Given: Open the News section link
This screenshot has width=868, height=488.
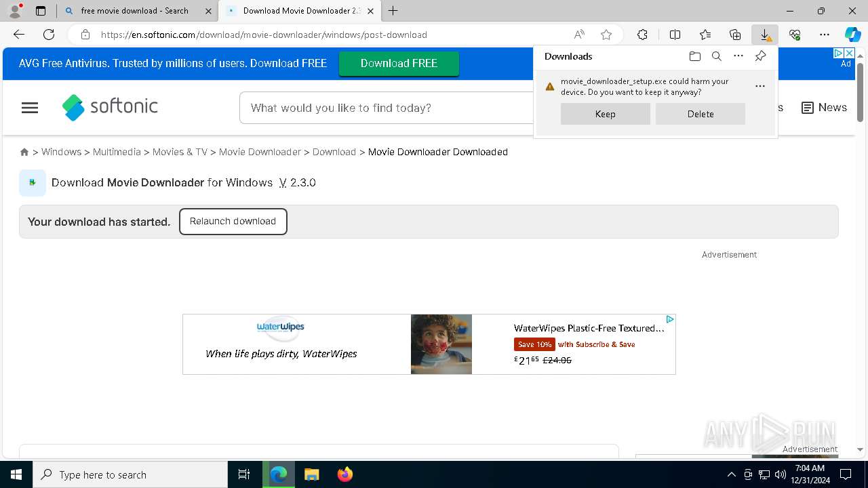Looking at the screenshot, I should (824, 108).
